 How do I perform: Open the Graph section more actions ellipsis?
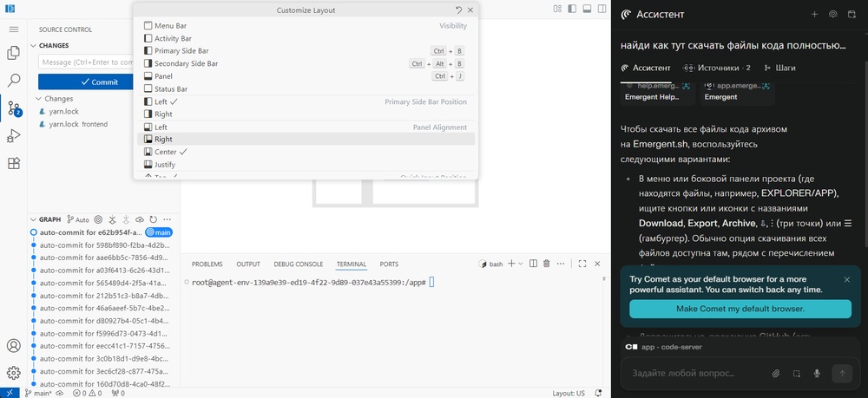(x=168, y=219)
